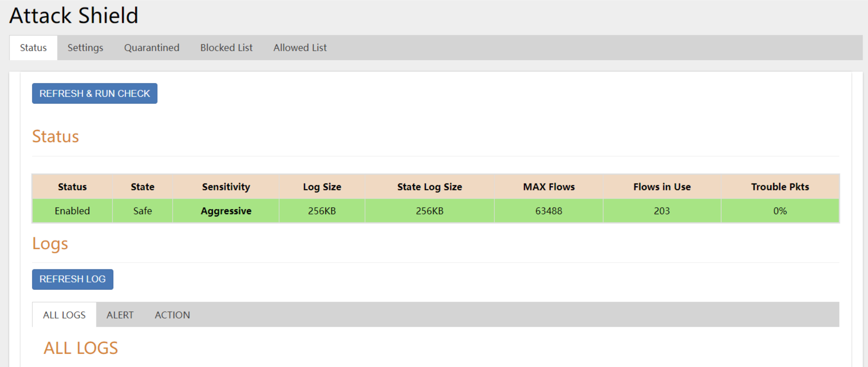This screenshot has height=367, width=868.
Task: Go to the Allowed List tab
Action: click(x=300, y=47)
